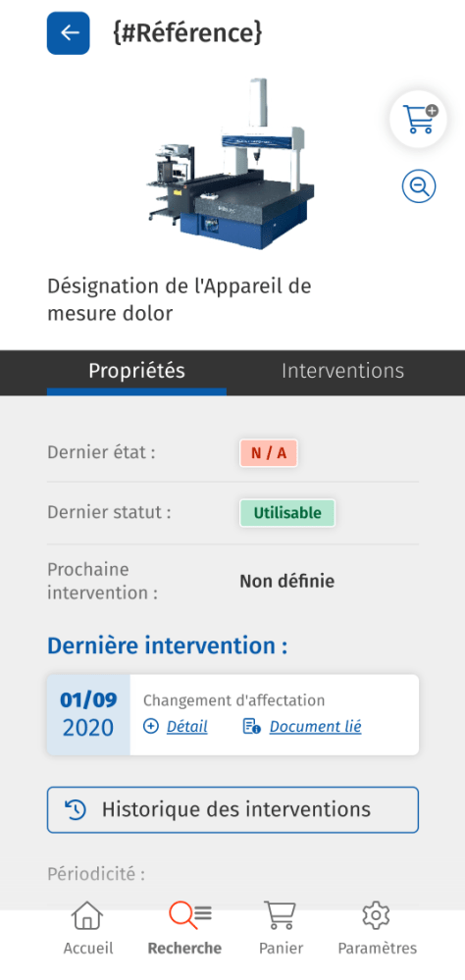The height and width of the screenshot is (980, 465).
Task: Open Paramètres gear icon
Action: tap(377, 915)
